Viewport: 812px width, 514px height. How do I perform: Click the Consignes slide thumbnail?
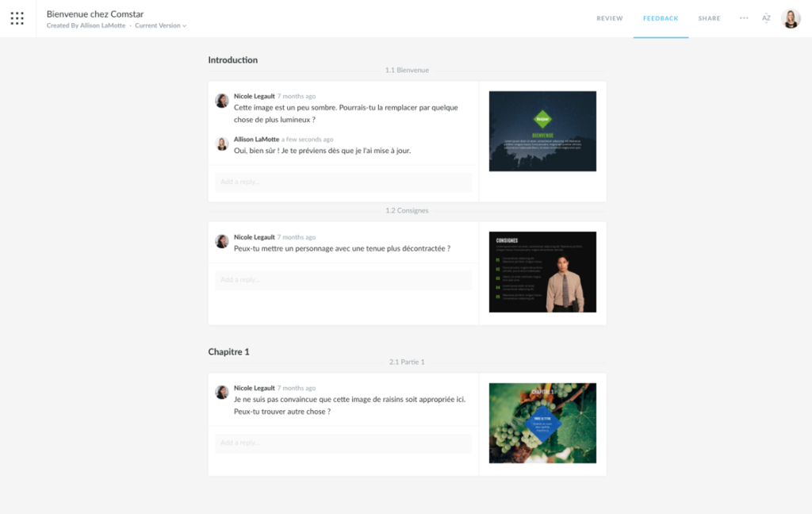click(x=542, y=272)
